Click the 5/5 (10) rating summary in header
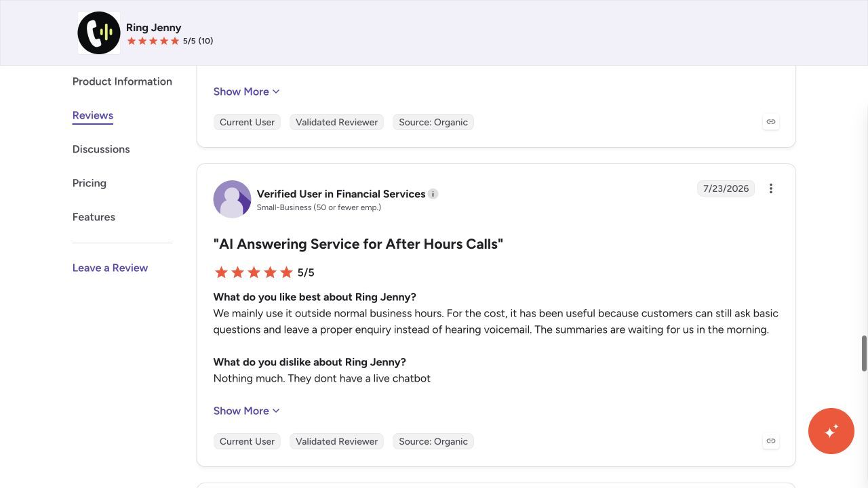This screenshot has width=868, height=488. tap(170, 41)
